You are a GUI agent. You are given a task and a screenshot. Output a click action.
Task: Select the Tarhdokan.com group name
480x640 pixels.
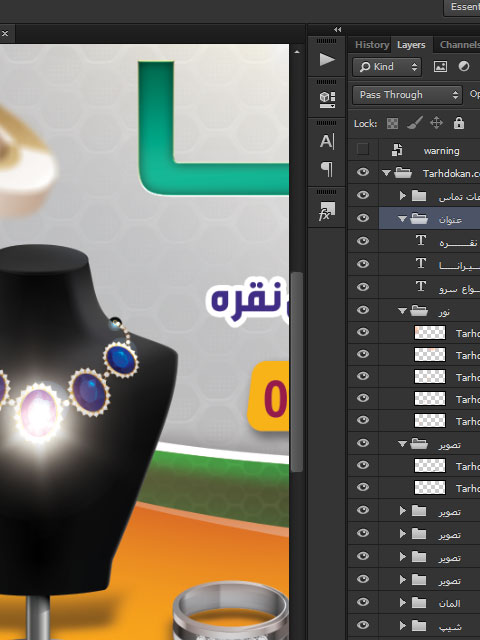coord(451,173)
